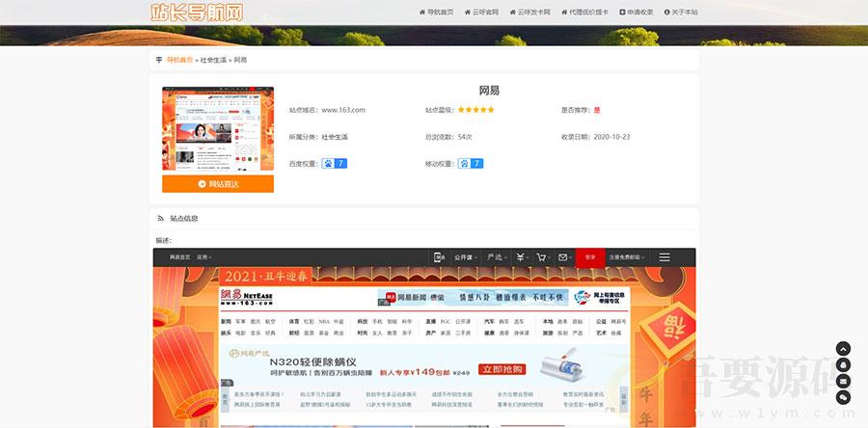Click the floating email envelope button
This screenshot has width=868, height=428.
843,381
